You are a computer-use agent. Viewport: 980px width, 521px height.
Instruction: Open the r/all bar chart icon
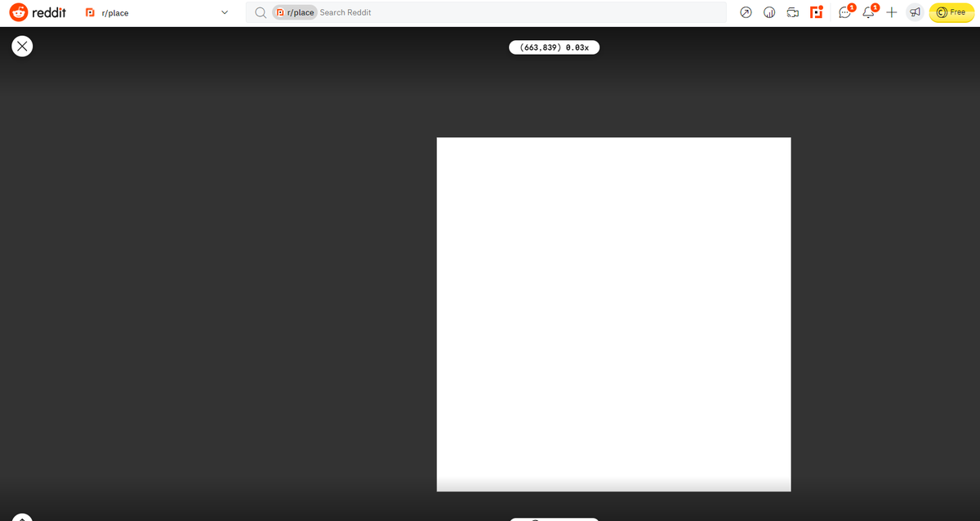tap(769, 13)
